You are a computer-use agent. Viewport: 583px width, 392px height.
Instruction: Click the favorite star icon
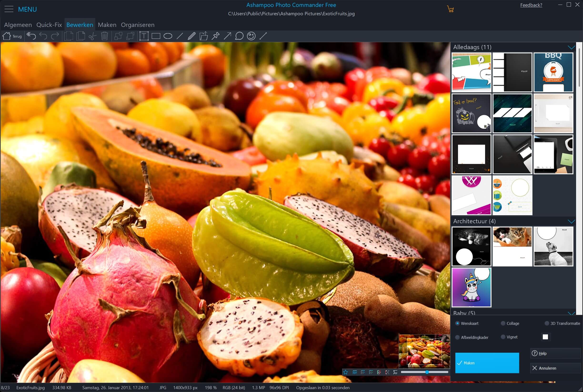[346, 372]
